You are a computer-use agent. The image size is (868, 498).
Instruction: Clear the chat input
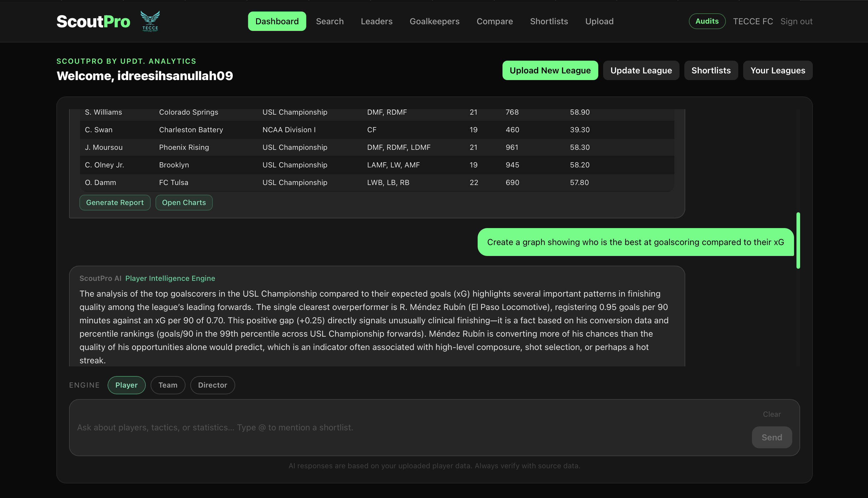click(x=772, y=414)
